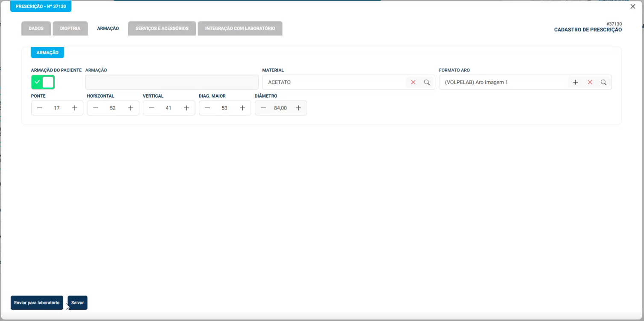Click the Cadastro de Prescrição heading
The height and width of the screenshot is (321, 644).
click(x=588, y=30)
